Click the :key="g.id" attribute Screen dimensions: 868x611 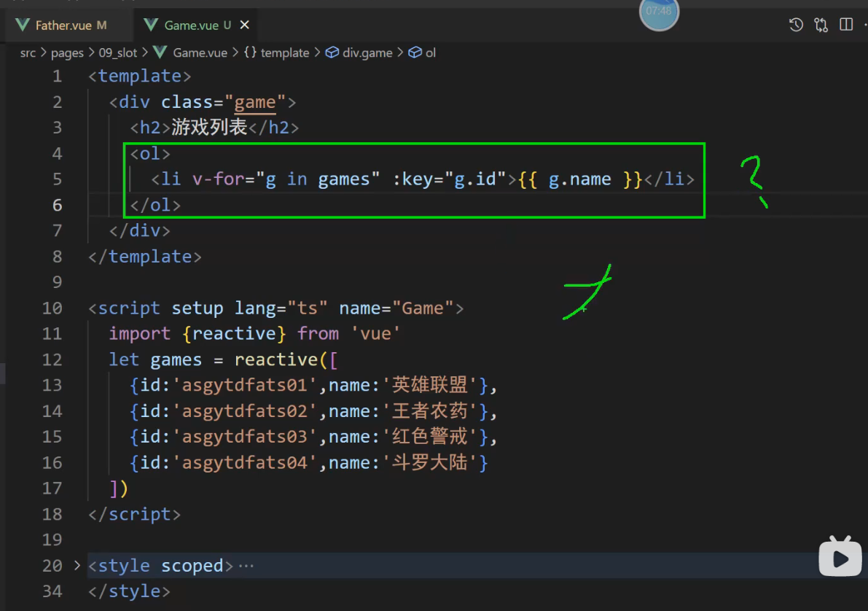click(449, 179)
